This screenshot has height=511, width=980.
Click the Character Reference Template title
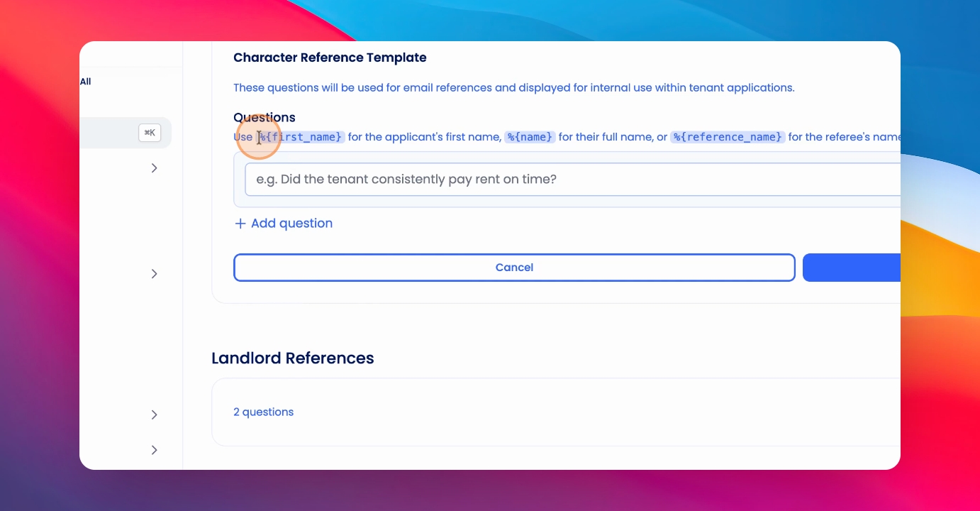tap(330, 57)
